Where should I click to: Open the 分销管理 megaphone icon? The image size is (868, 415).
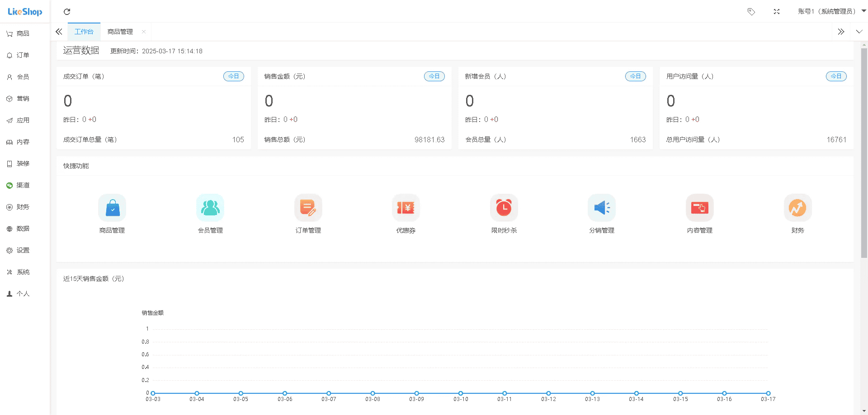point(602,208)
